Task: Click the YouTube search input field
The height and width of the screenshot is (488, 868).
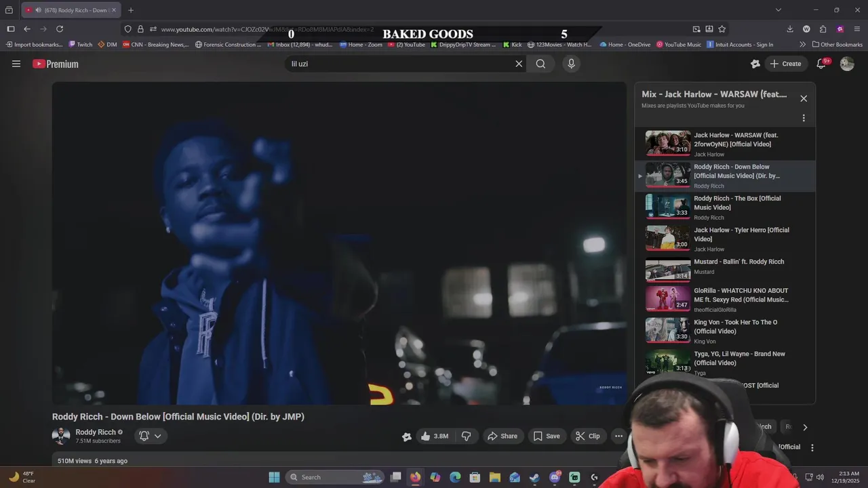Action: (x=400, y=64)
